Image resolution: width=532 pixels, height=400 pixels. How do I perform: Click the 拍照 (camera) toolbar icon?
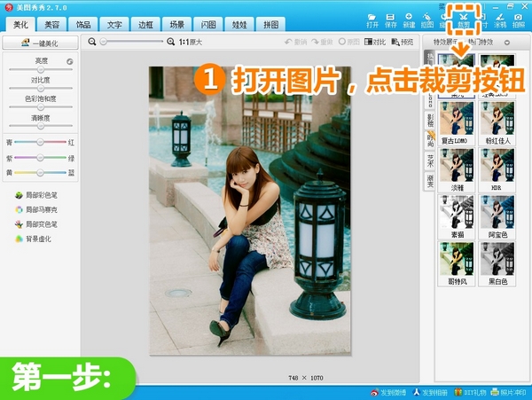point(518,20)
